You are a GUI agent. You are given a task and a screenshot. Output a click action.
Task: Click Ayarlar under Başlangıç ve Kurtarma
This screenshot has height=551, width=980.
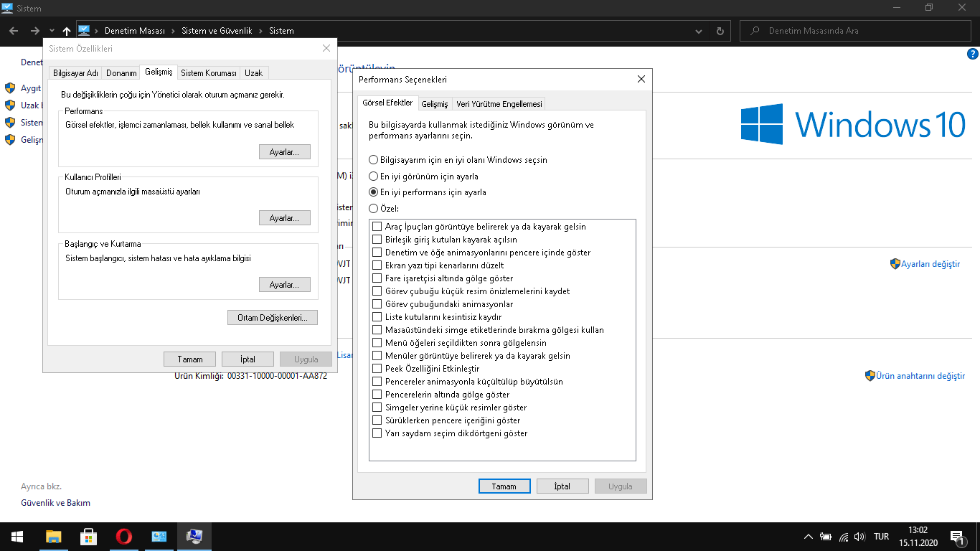click(285, 285)
